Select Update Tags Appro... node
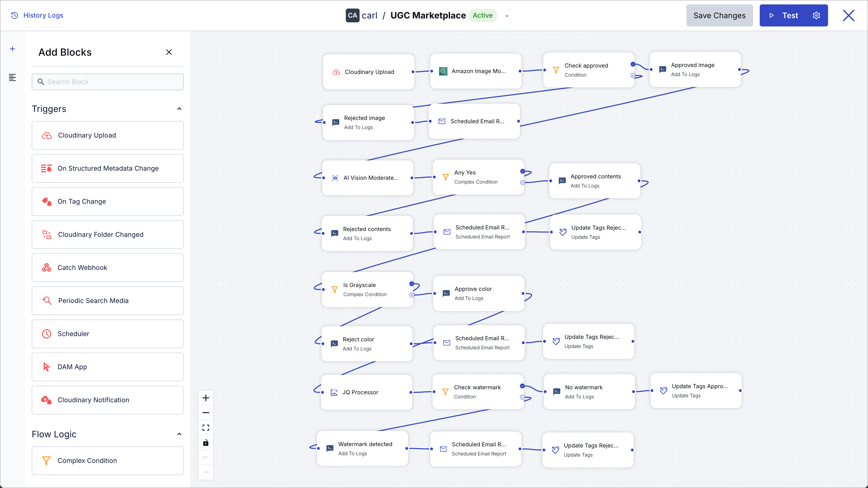The height and width of the screenshot is (488, 868). [x=696, y=390]
